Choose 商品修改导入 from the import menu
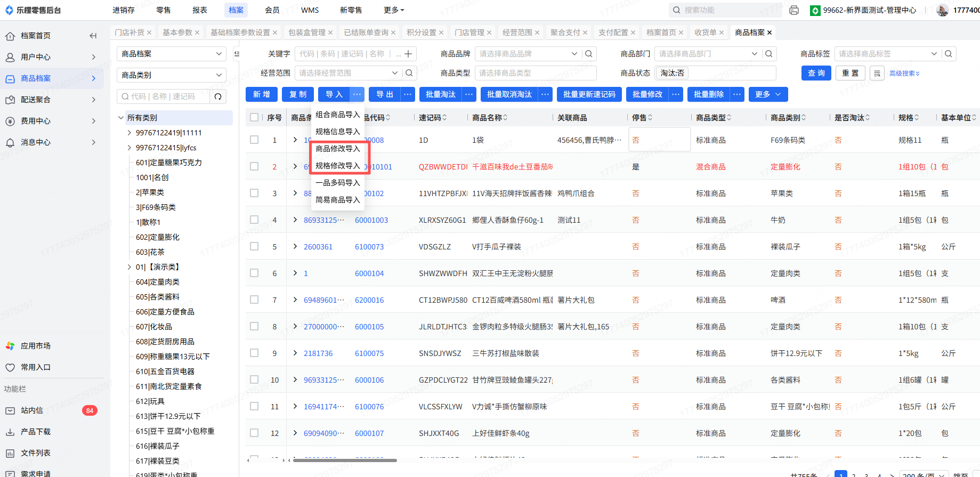 [x=337, y=149]
